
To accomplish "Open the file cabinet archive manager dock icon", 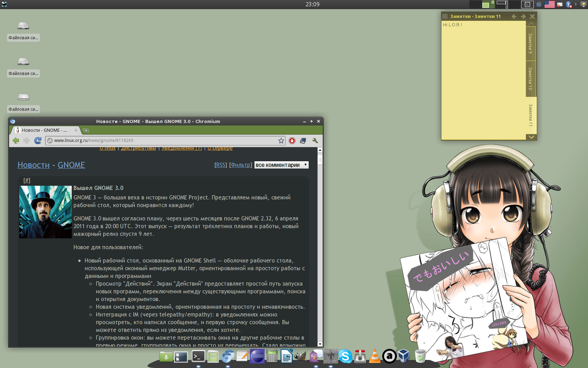I will [x=213, y=356].
